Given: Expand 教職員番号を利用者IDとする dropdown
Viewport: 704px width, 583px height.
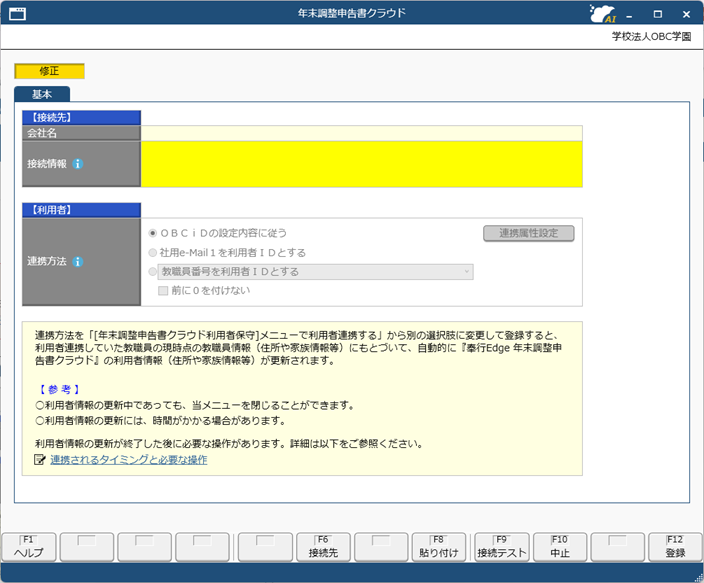Looking at the screenshot, I should coord(466,272).
